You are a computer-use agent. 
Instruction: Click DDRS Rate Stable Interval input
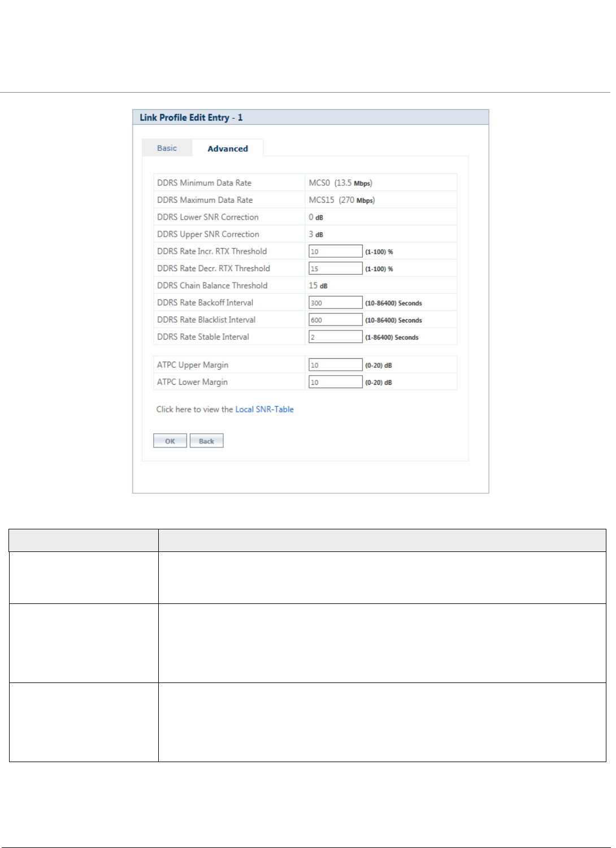click(x=335, y=337)
